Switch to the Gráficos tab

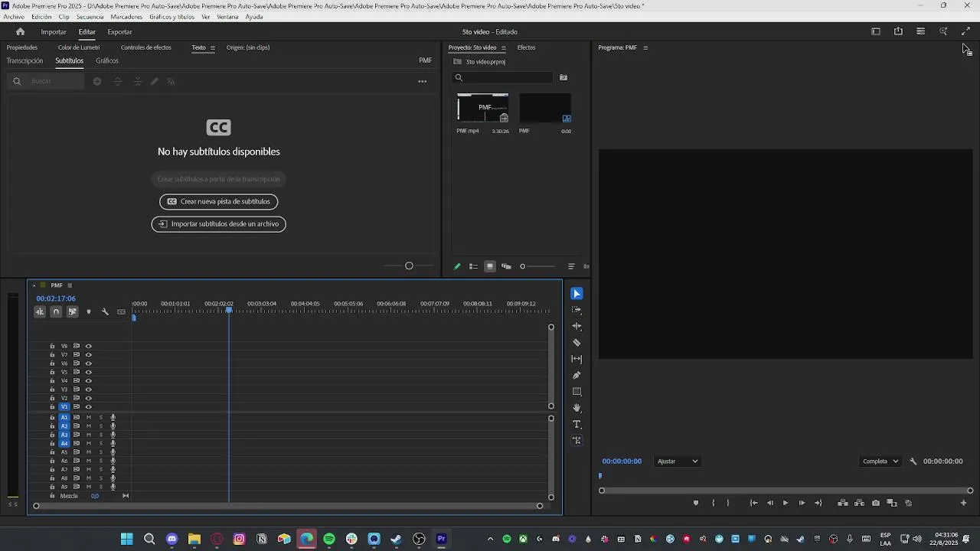pyautogui.click(x=107, y=60)
